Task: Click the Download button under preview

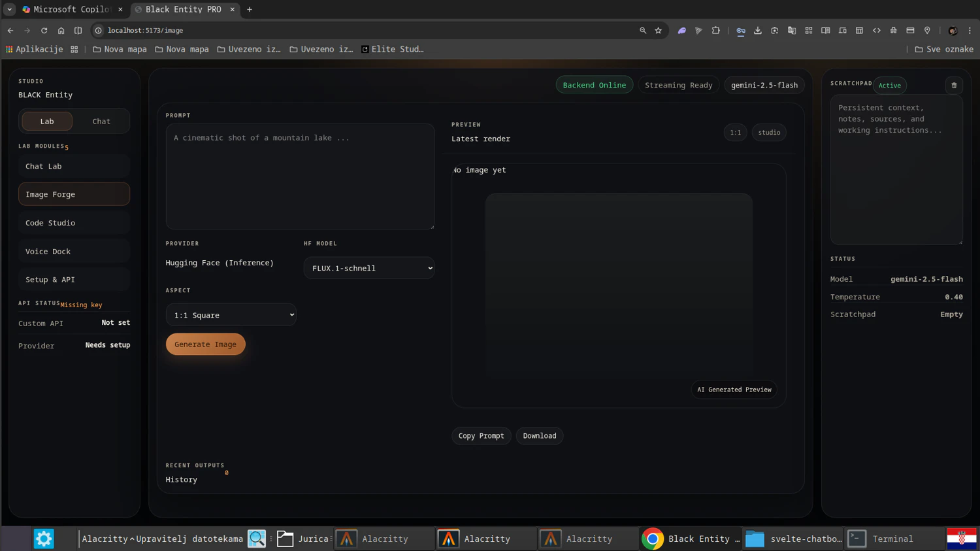Action: [540, 436]
